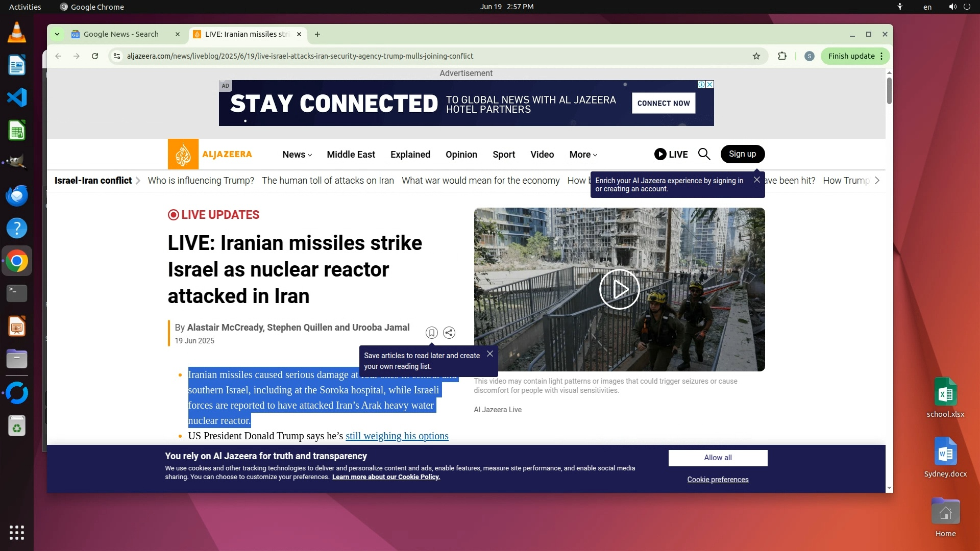Open the Middle East menu item
The height and width of the screenshot is (551, 980).
click(351, 155)
